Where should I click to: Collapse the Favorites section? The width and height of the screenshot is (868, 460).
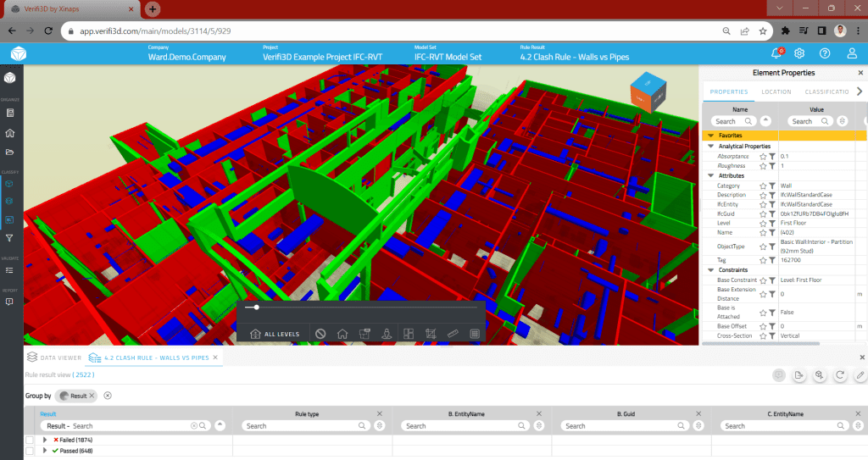pos(711,135)
